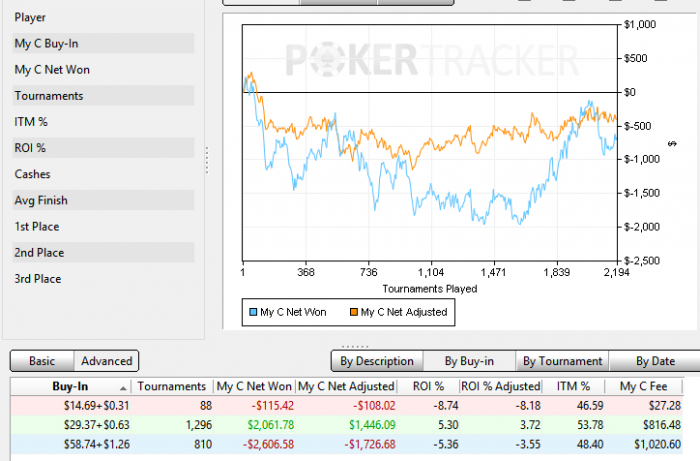This screenshot has height=461, width=700.
Task: Select the $58.74+$1.26 buy-in row
Action: pyautogui.click(x=347, y=444)
